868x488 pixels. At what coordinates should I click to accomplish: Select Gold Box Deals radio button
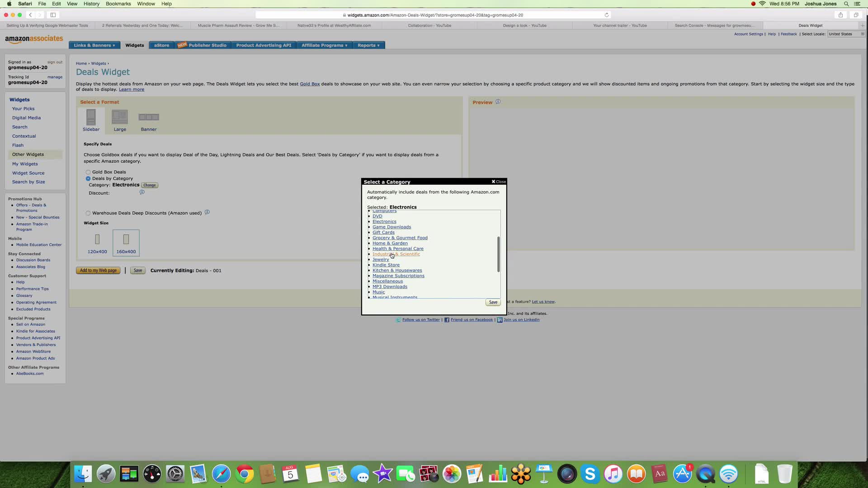click(x=88, y=172)
